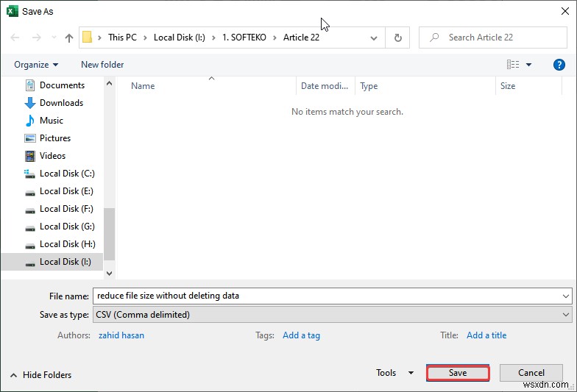Open the Save as type combo box
This screenshot has height=392, width=577.
tap(333, 315)
